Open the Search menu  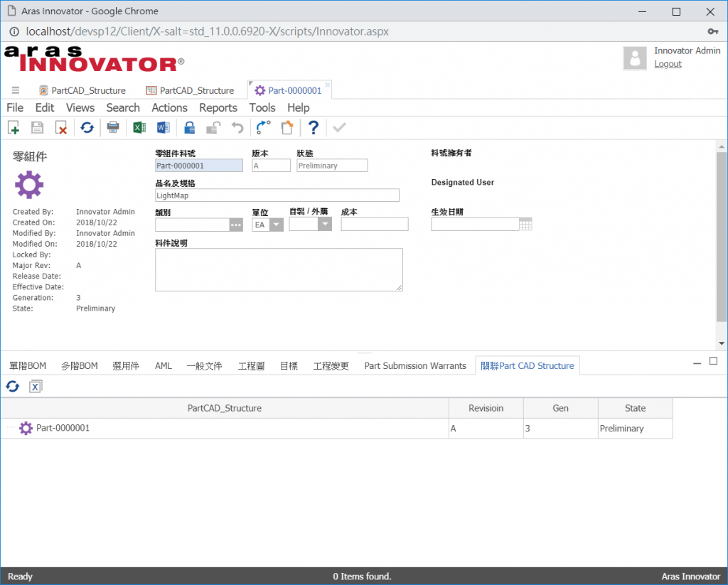coord(123,108)
